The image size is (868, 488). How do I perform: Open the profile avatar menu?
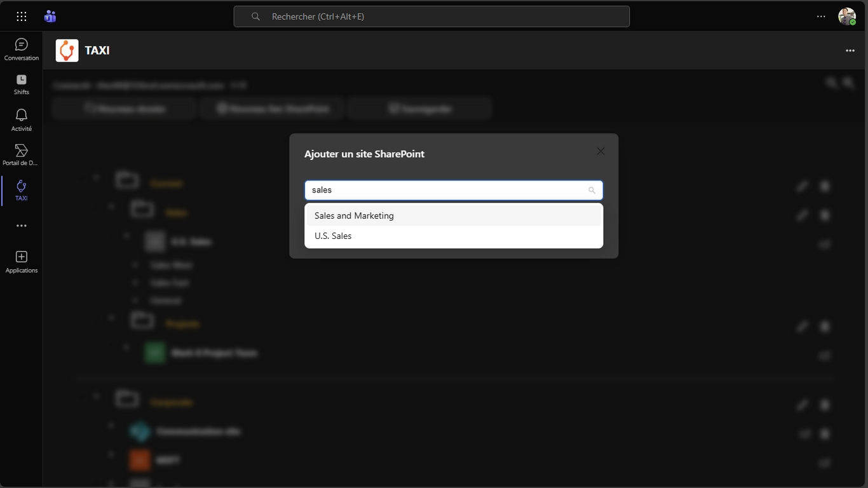[x=846, y=17]
